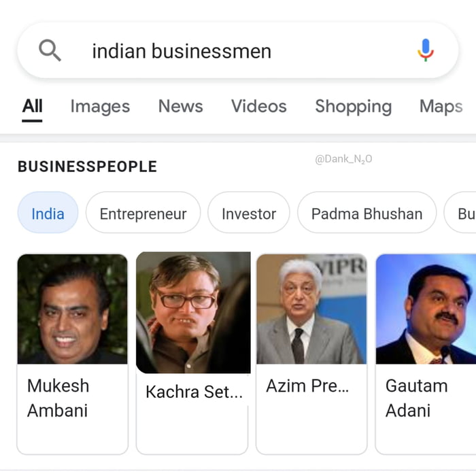The image size is (476, 476).
Task: Toggle the India filter chip
Action: [48, 214]
